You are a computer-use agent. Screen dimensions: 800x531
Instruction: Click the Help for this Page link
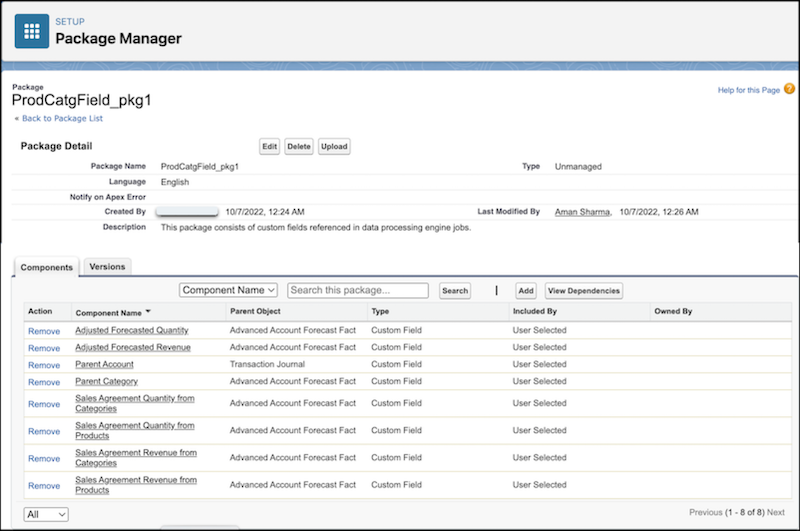tap(748, 90)
